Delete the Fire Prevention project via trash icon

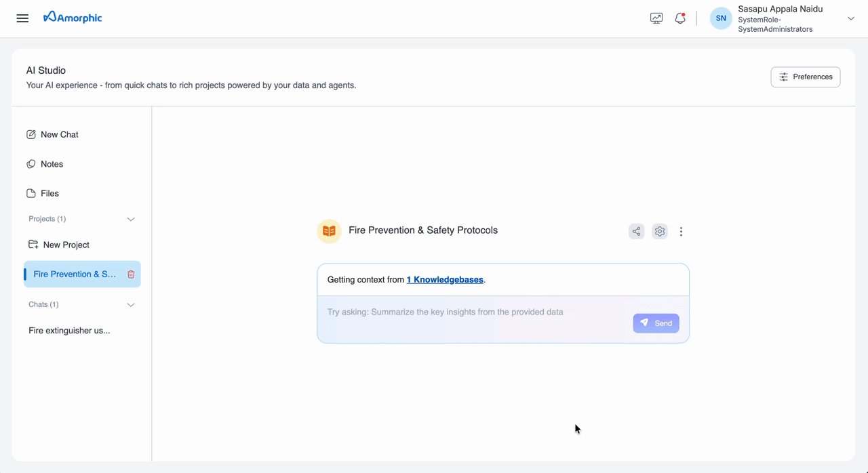point(130,274)
